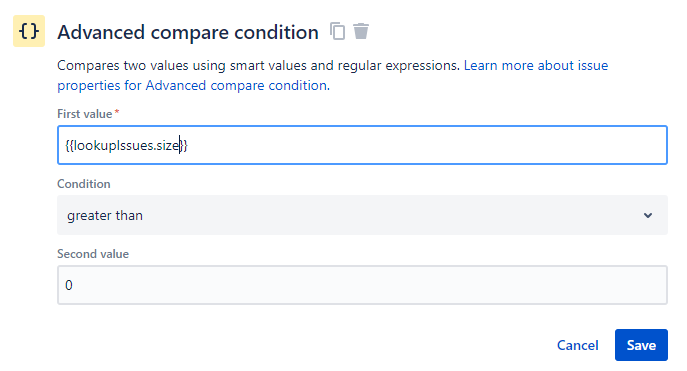
Task: Click the red required asterisk marker
Action: coord(117,112)
